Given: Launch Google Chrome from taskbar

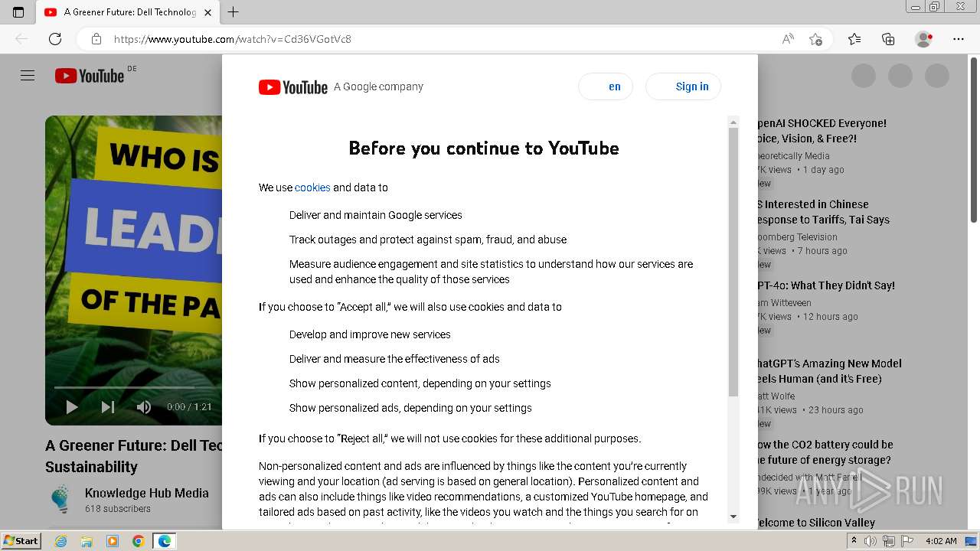Looking at the screenshot, I should click(139, 541).
